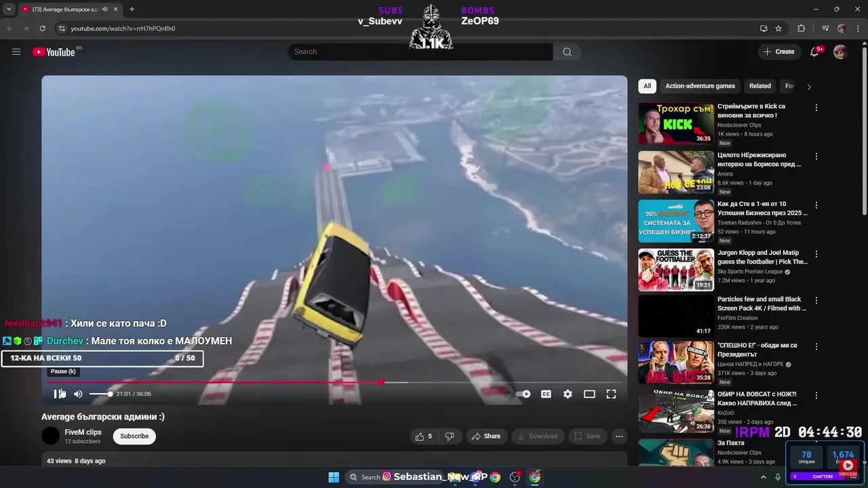Image resolution: width=868 pixels, height=488 pixels.
Task: Select the Related filter chip
Action: [x=759, y=86]
